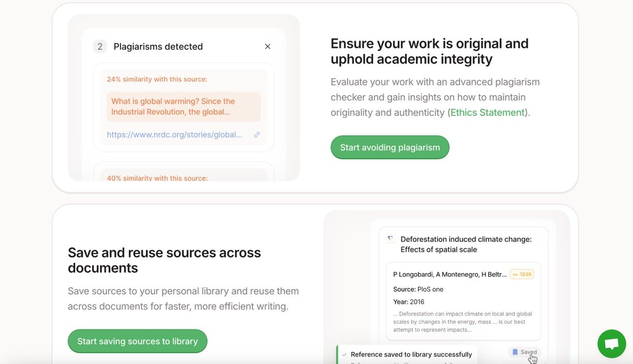This screenshot has width=633, height=364.
Task: Click the number 2 plagiarism count badge
Action: click(100, 47)
